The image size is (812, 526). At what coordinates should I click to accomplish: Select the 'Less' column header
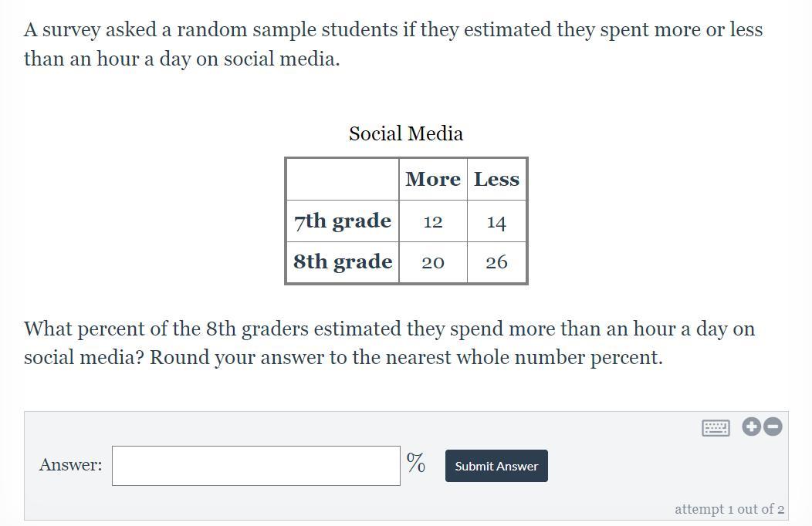click(x=496, y=179)
